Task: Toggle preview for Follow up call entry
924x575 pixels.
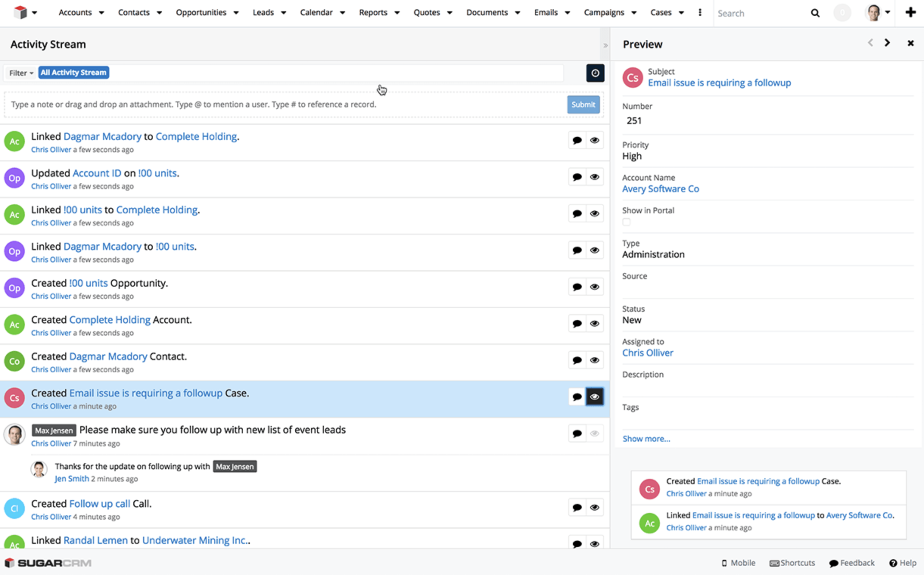Action: tap(594, 507)
